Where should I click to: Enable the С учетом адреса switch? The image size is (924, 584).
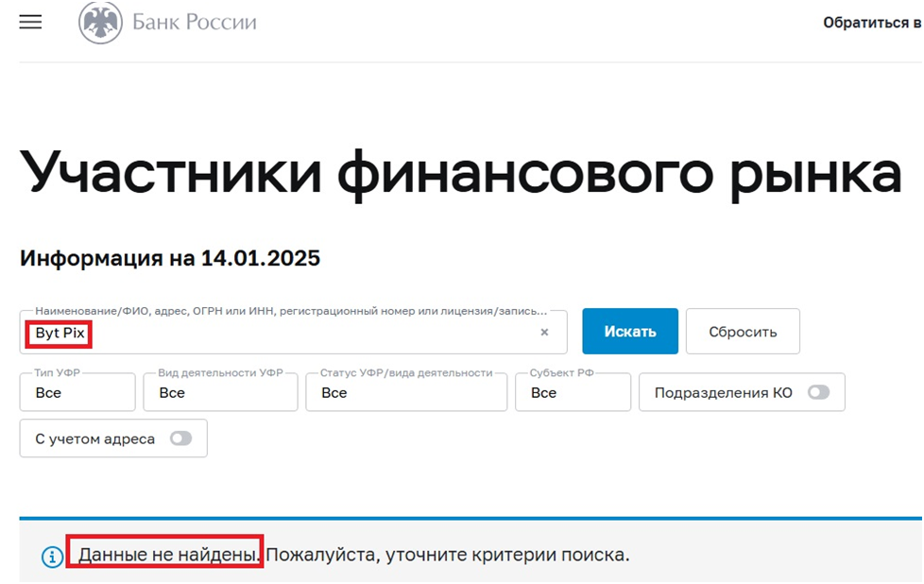pos(180,438)
